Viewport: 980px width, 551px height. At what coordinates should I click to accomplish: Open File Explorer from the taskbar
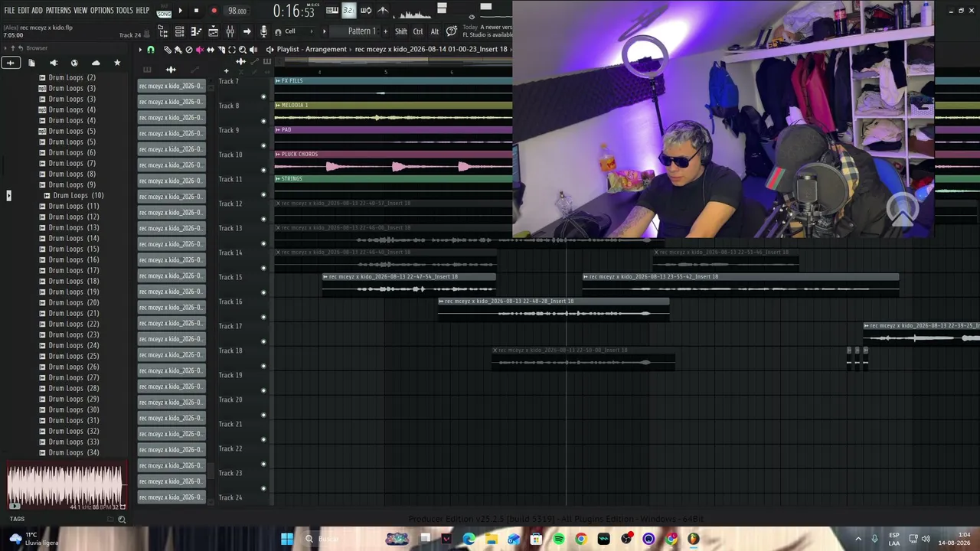[491, 540]
